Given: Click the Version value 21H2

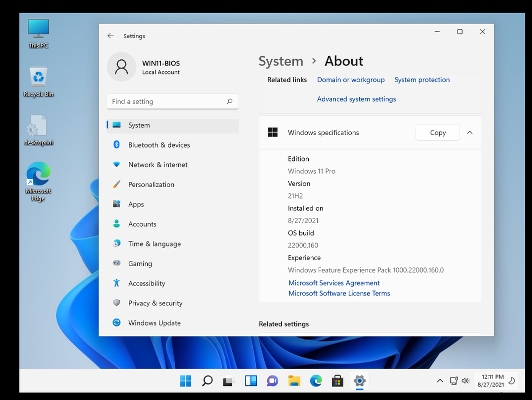Looking at the screenshot, I should click(x=295, y=195).
